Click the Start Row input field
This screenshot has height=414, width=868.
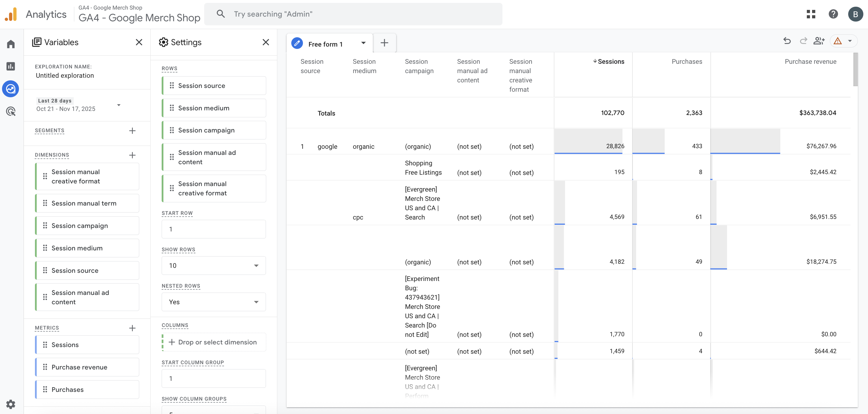point(214,229)
